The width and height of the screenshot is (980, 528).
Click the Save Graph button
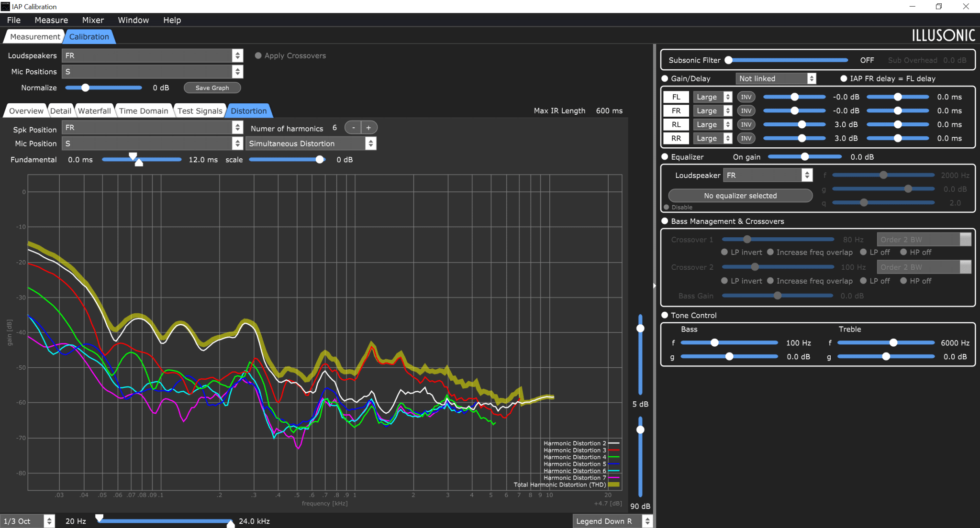[212, 88]
